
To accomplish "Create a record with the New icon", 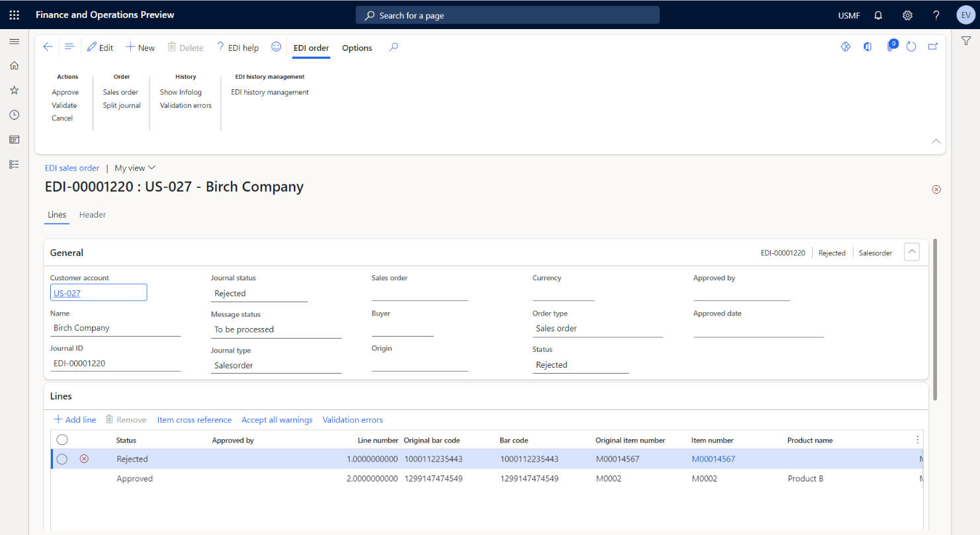I will pos(140,47).
